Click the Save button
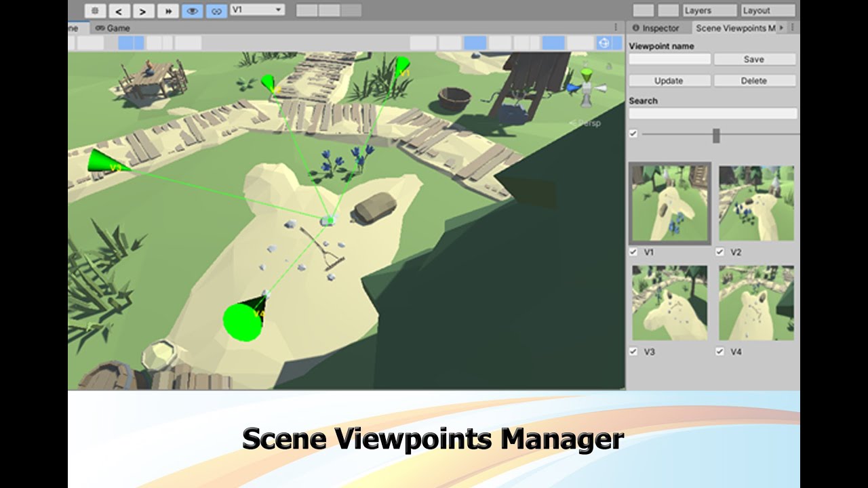868x488 pixels. (x=754, y=59)
